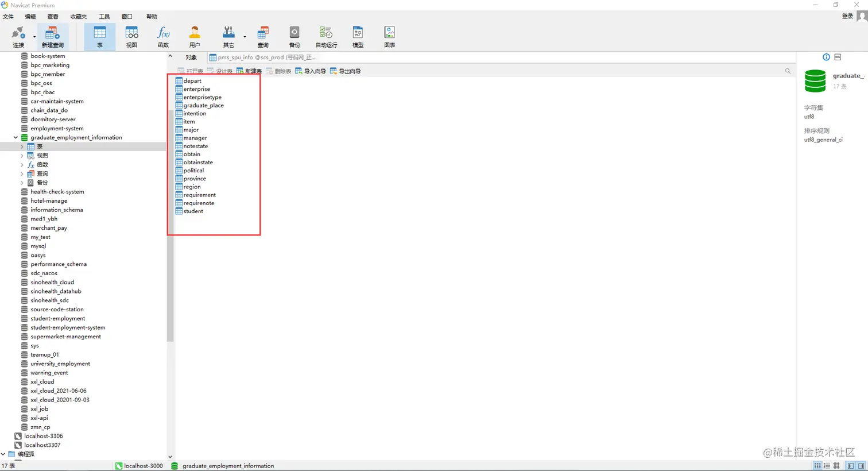Screen dimensions: 868x471
Task: Expand the 表 tables node in tree
Action: pos(22,146)
